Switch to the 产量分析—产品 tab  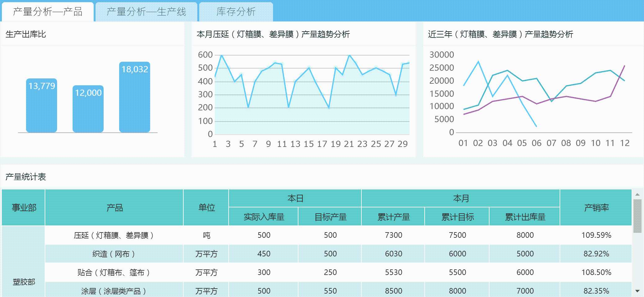pos(47,12)
